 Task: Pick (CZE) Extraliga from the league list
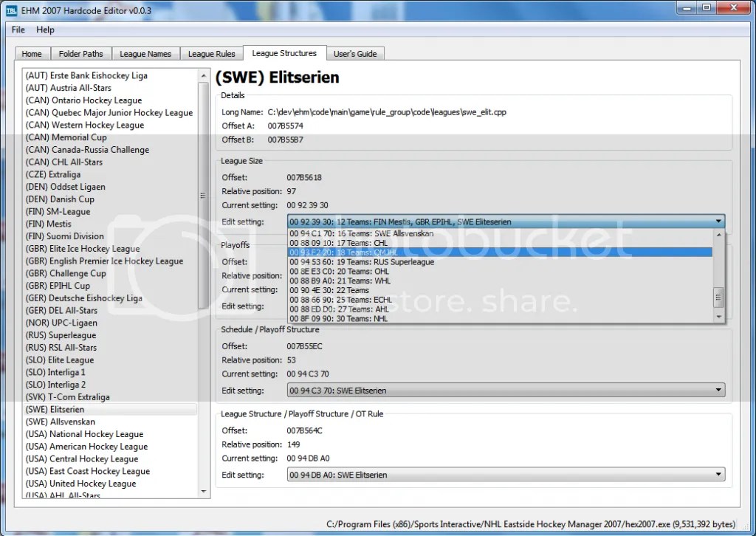(111, 174)
